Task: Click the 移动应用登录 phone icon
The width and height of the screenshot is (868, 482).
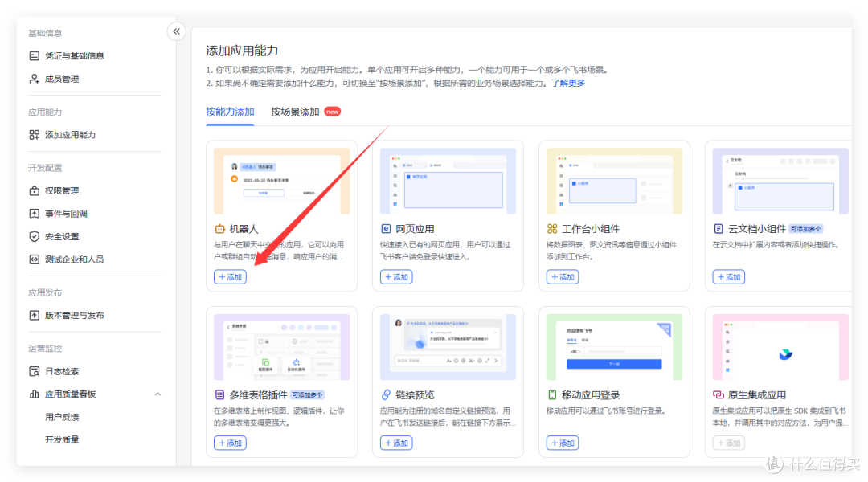Action: (x=552, y=394)
